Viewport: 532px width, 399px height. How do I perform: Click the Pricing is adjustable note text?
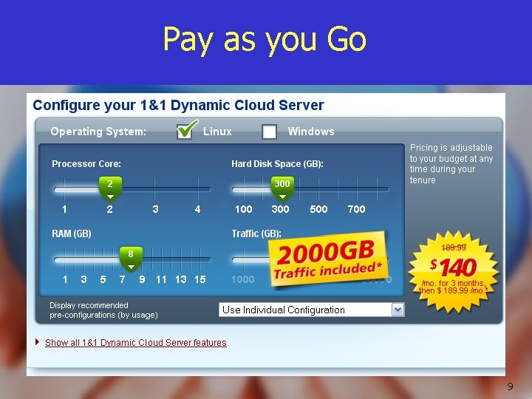(451, 163)
